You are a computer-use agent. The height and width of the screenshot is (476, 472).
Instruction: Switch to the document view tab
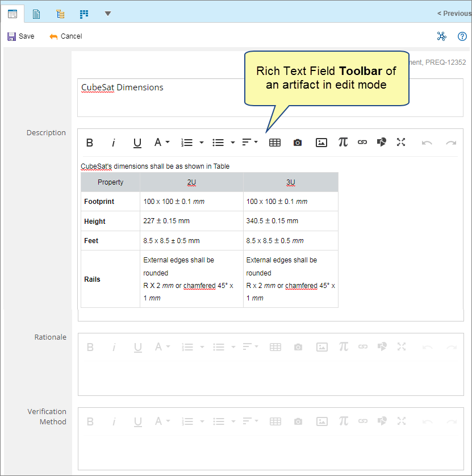36,14
